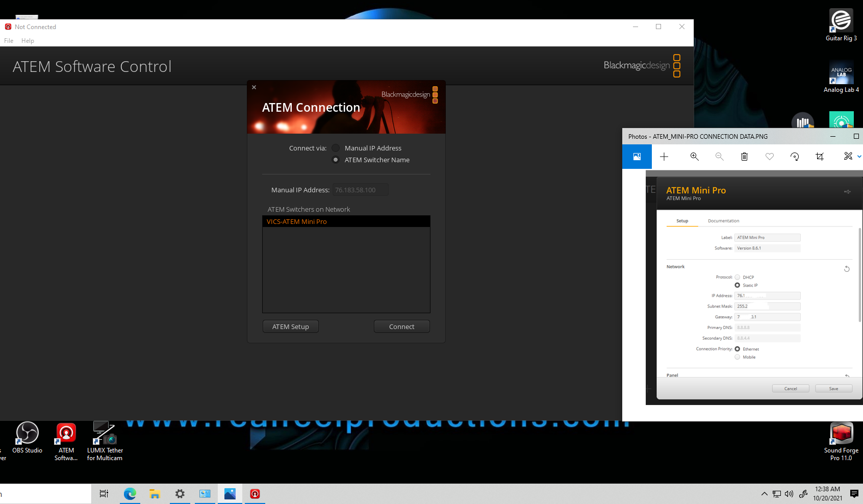Open remote desktop app icon in taskbar
The height and width of the screenshot is (504, 863).
pos(205,494)
